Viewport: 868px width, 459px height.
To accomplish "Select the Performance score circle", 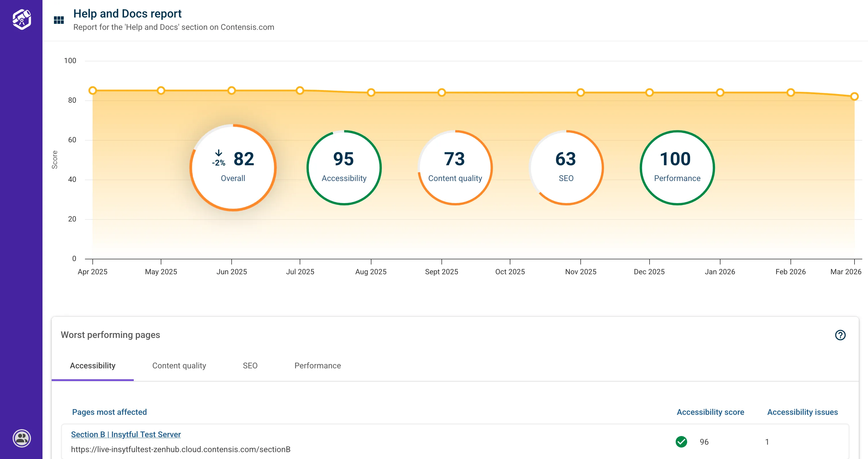I will tap(677, 167).
